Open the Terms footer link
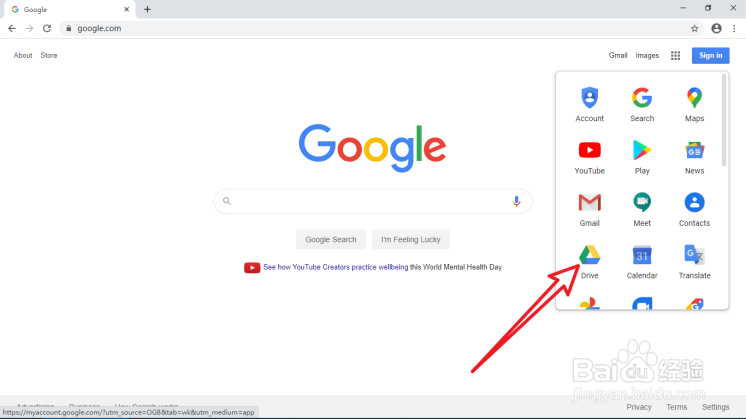 [676, 407]
